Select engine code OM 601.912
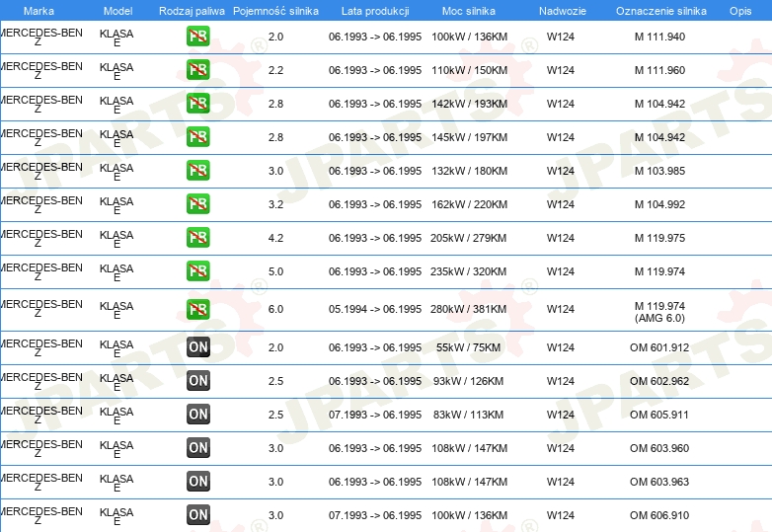Viewport: 772px width, 532px height. [x=659, y=347]
